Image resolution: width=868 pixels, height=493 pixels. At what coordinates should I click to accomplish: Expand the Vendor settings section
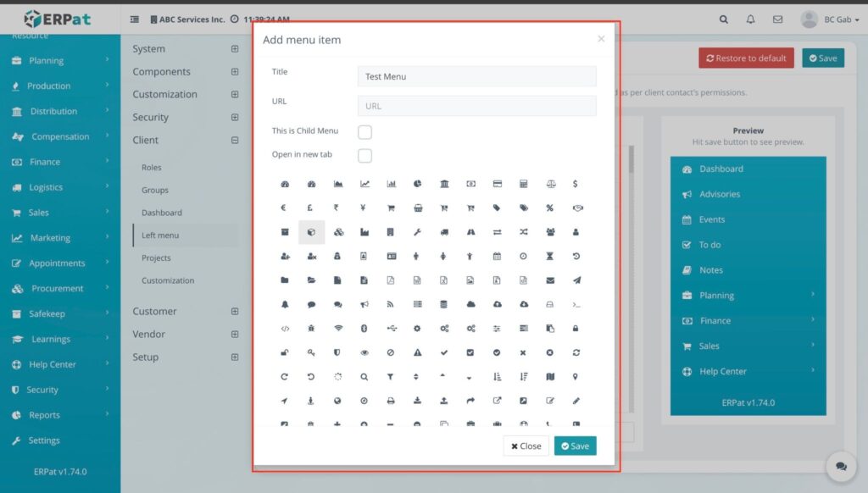pyautogui.click(x=235, y=335)
